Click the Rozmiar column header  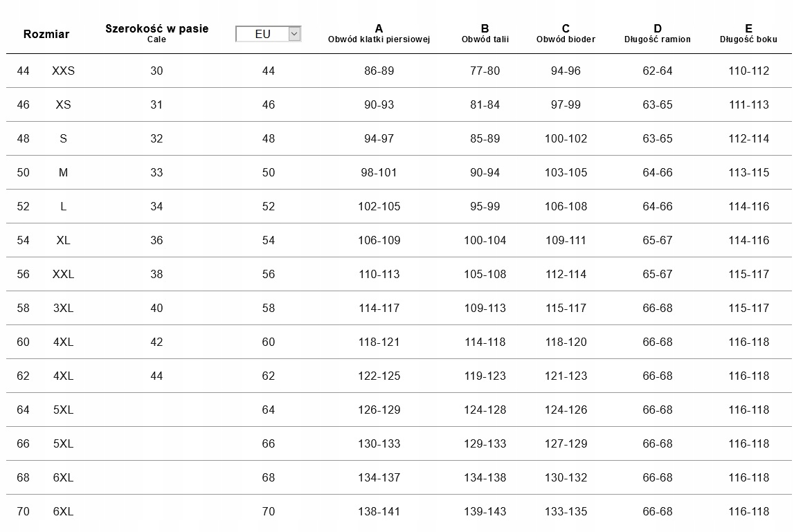point(46,34)
